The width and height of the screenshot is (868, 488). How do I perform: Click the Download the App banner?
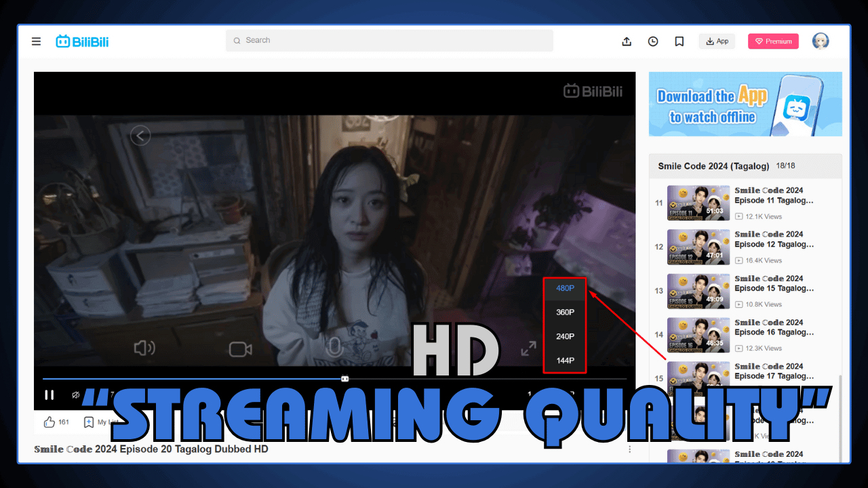pos(745,104)
